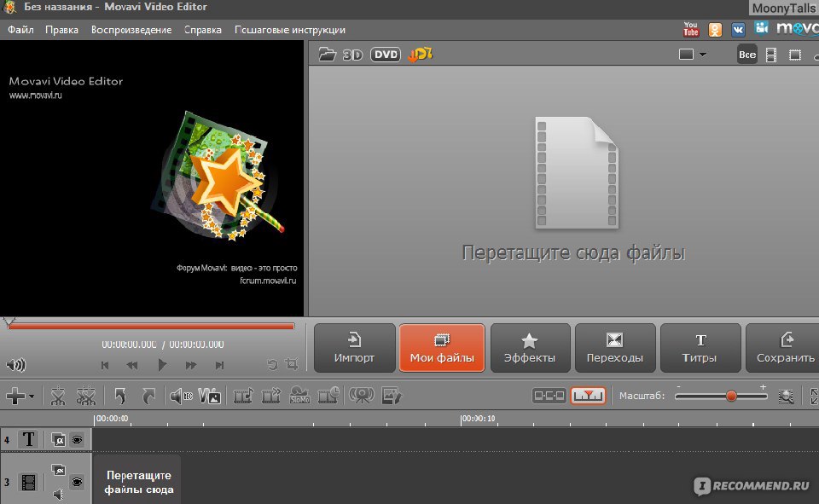Open the Правка menu
Screen dimensions: 819x504
[x=61, y=30]
